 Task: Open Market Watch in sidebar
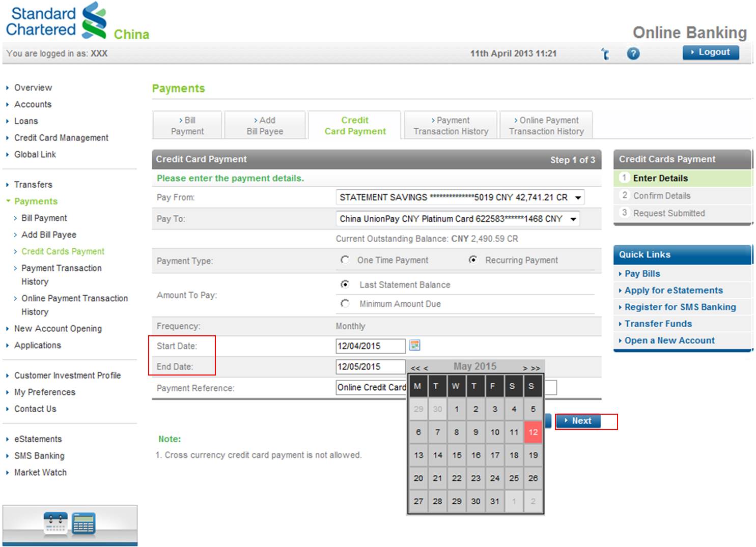[x=40, y=472]
